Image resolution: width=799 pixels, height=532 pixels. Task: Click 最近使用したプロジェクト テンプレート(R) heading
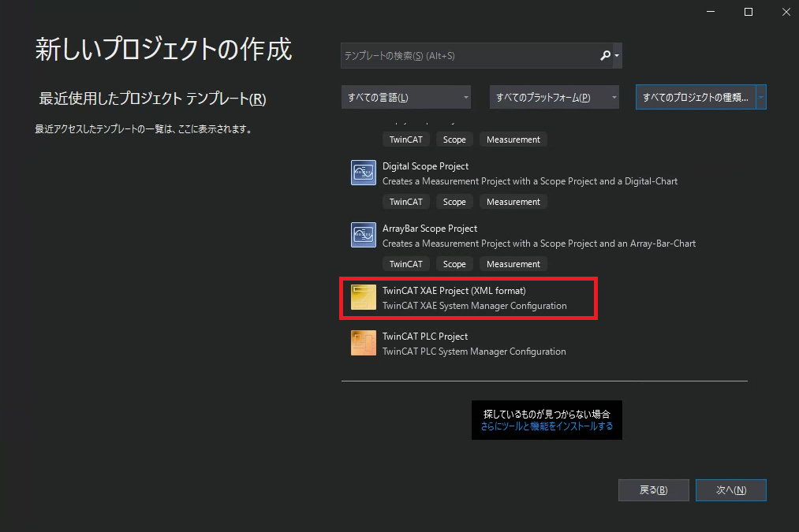[152, 99]
